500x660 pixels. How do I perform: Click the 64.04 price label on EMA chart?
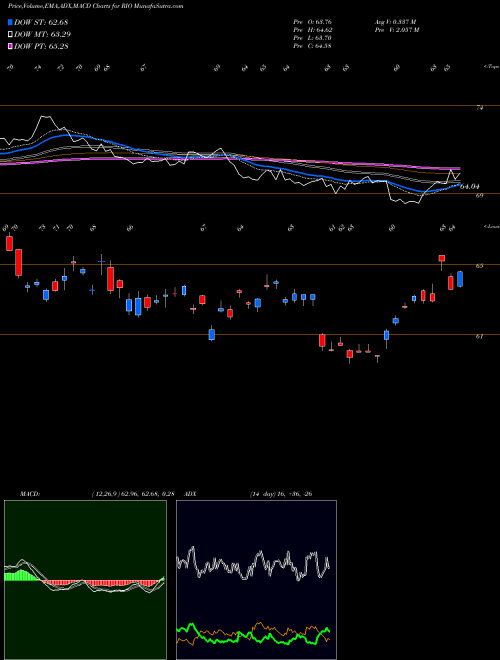tap(471, 186)
